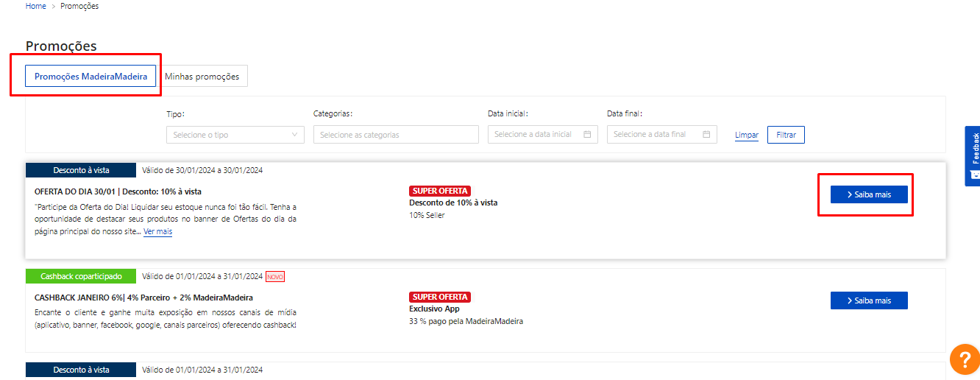980x380 pixels.
Task: Open the Categorias selection field
Action: [x=396, y=135]
